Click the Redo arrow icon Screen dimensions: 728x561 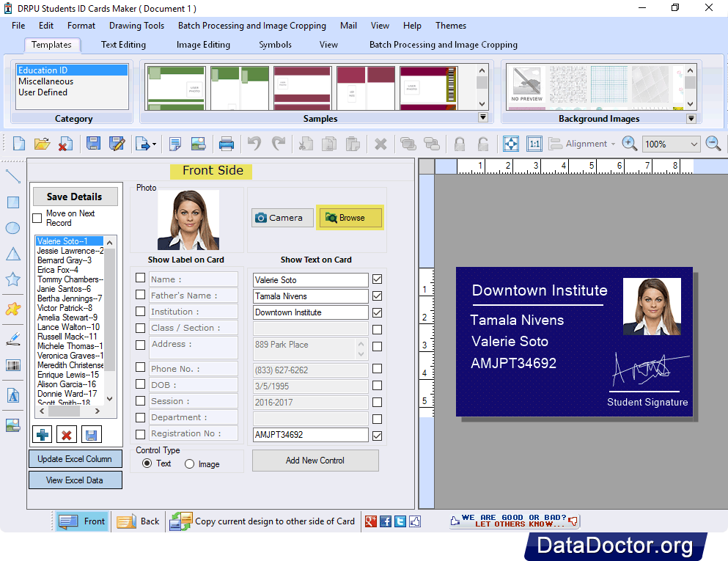click(x=279, y=144)
